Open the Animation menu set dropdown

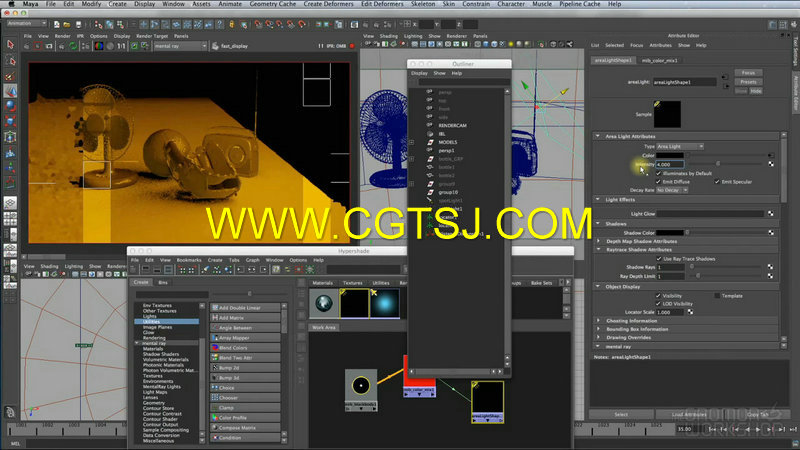[27, 23]
